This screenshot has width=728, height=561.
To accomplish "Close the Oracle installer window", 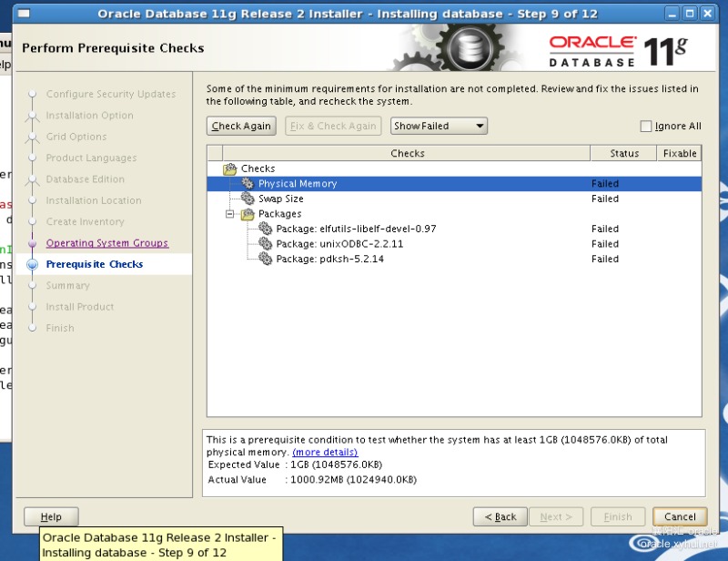I will tap(708, 14).
